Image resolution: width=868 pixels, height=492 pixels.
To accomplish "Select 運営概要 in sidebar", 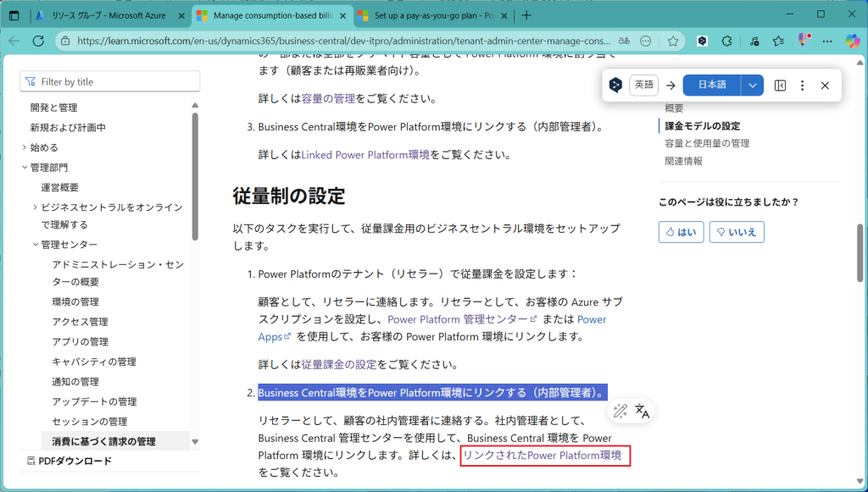I will pos(60,187).
